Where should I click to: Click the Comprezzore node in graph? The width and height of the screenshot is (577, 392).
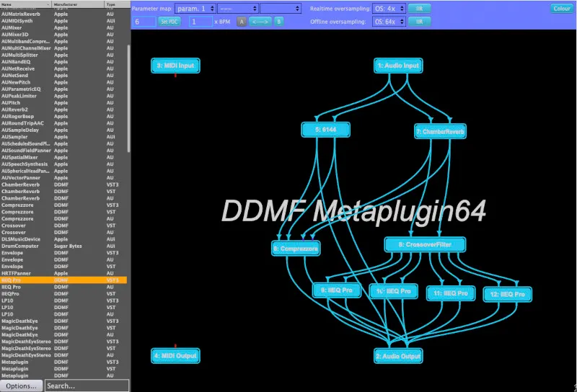(296, 248)
